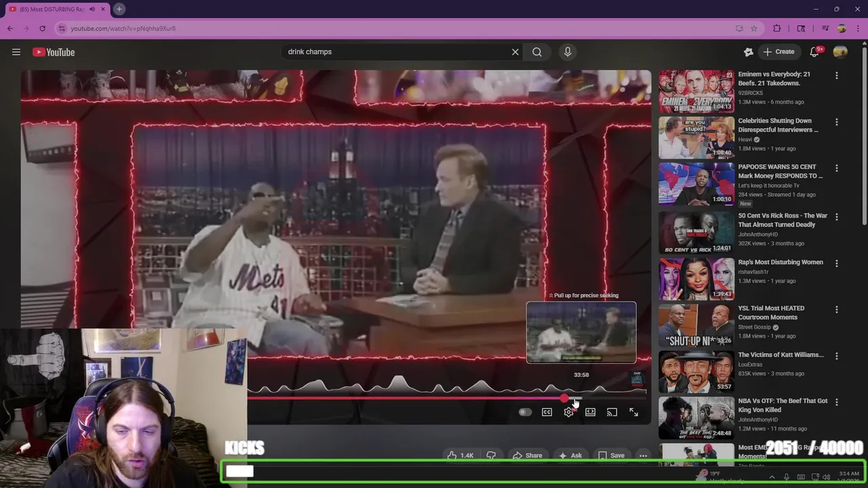
Task: Toggle the autoplay switch in player
Action: click(525, 412)
